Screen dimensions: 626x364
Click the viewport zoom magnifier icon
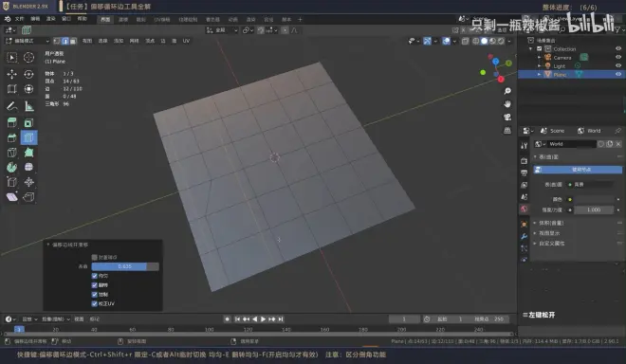click(507, 91)
